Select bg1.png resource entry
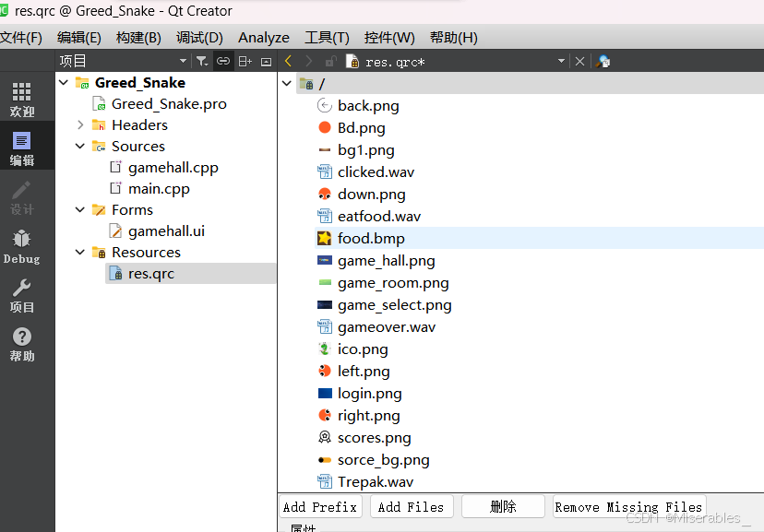 click(x=366, y=150)
